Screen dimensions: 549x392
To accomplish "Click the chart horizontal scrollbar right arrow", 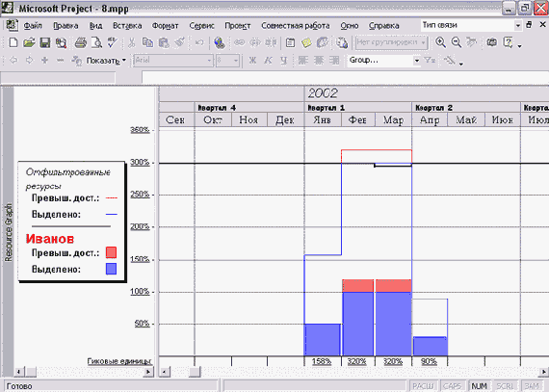I will 544,372.
